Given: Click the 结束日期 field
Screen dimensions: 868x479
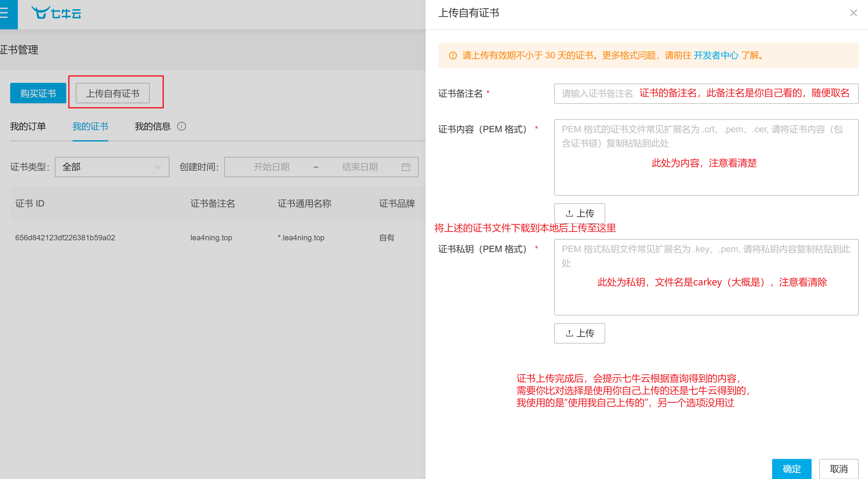Looking at the screenshot, I should 360,167.
